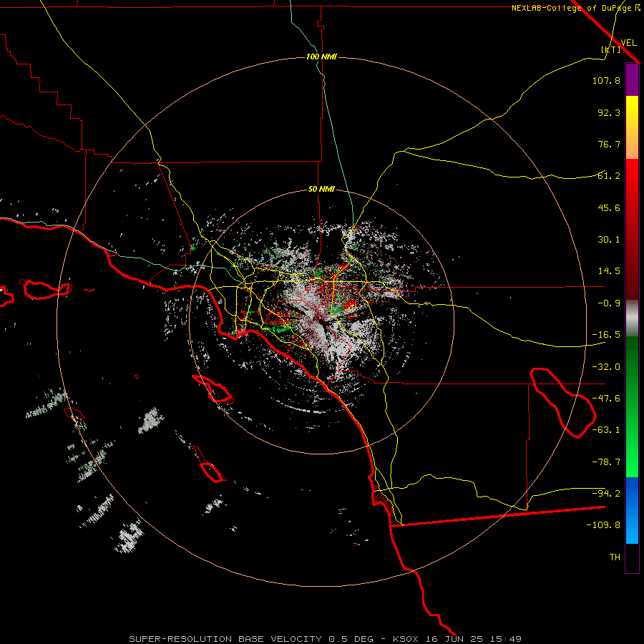The width and height of the screenshot is (644, 644).
Task: Click the purple segment of the velocity color bar
Action: [632, 79]
